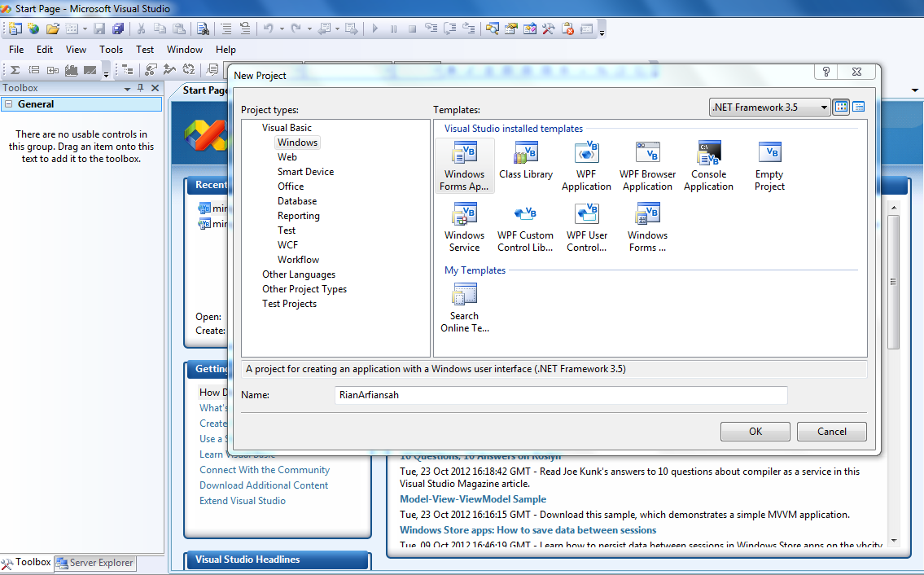Open Solution Explorer from toolbar icon
Viewport: 924px width, 575px height.
click(492, 29)
